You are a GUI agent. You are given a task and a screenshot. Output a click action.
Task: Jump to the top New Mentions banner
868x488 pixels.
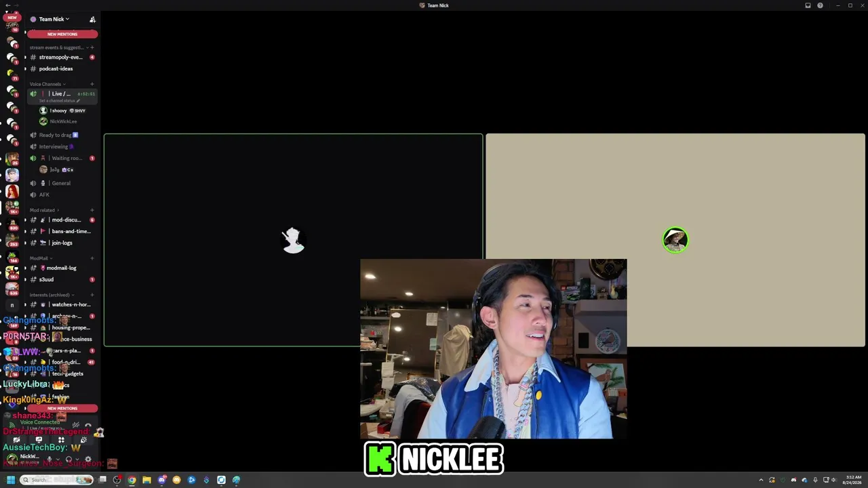point(62,34)
